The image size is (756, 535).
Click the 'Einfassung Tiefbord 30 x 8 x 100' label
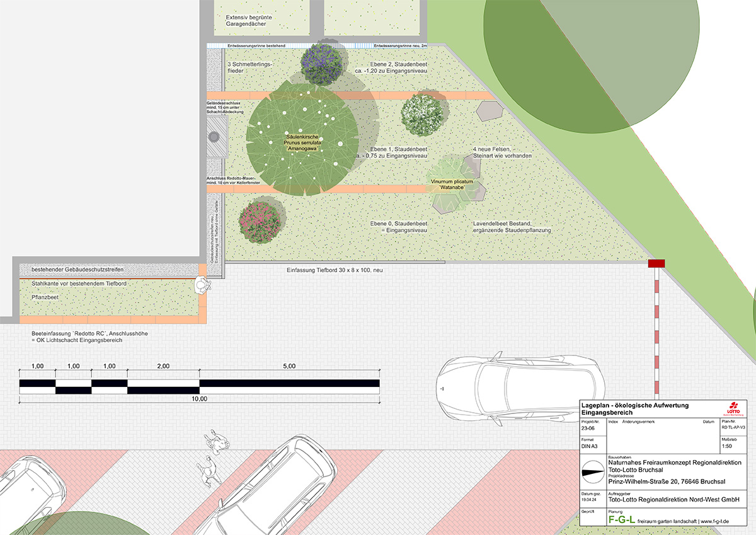335,270
